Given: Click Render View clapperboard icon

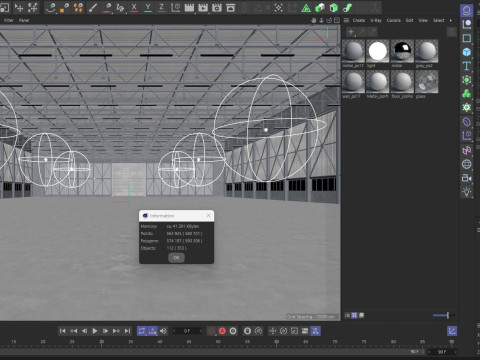Looking at the screenshot, I should click(189, 8).
